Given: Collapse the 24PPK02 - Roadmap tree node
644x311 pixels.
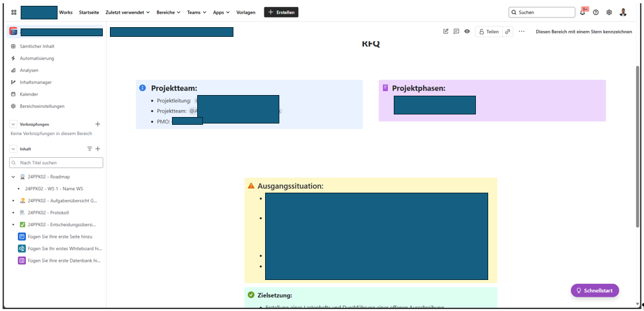Looking at the screenshot, I should [13, 177].
